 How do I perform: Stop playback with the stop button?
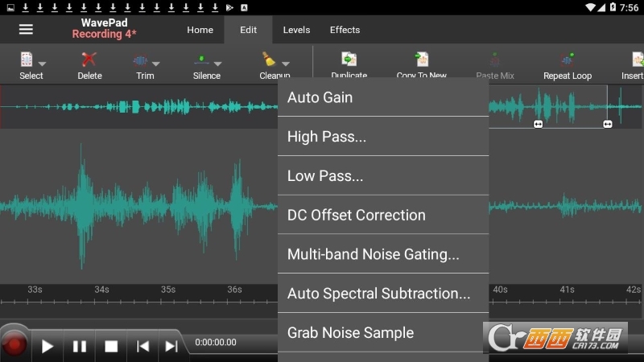tap(111, 346)
